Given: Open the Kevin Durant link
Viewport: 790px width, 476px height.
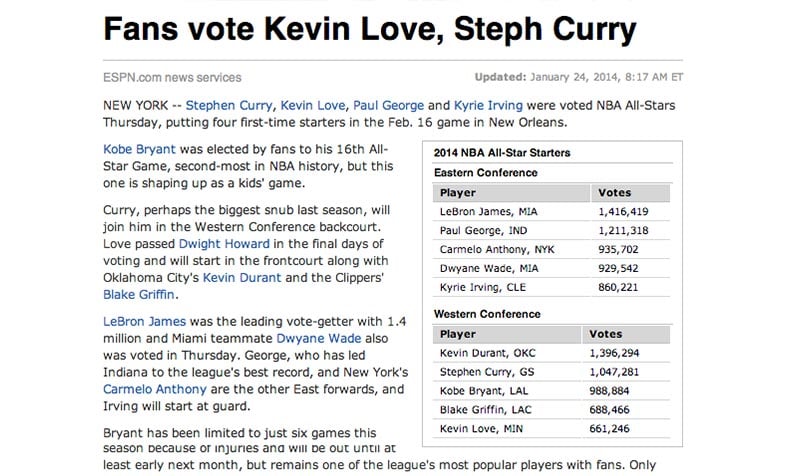Looking at the screenshot, I should click(x=242, y=278).
